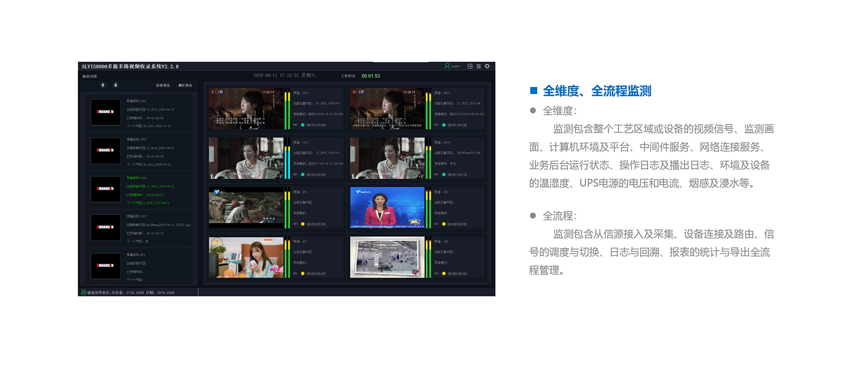Click the yellow REC indicator of channel IP3
This screenshot has width=868, height=366.
point(302,274)
